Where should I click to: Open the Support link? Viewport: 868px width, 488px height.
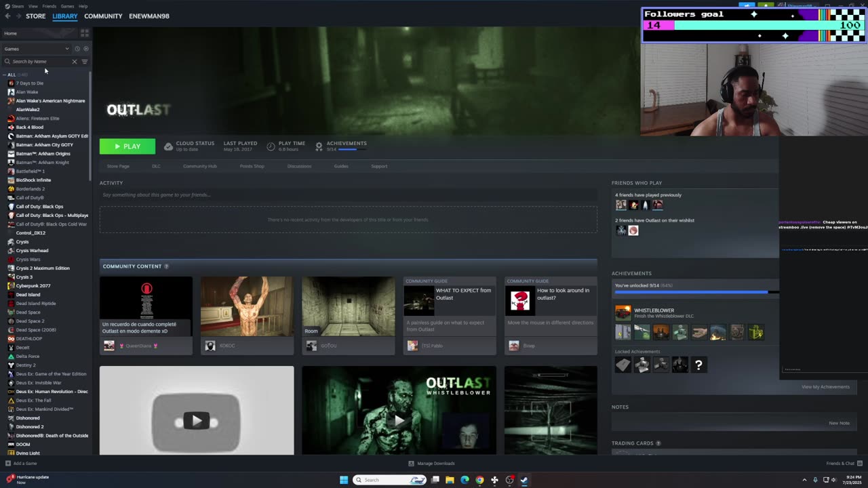point(379,166)
